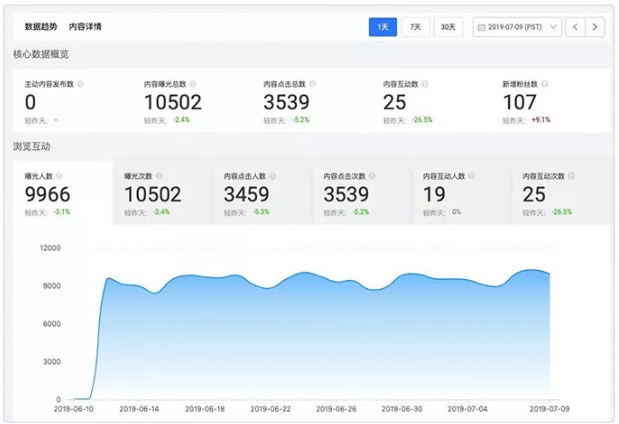
Task: Go to next date with right arrow
Action: pyautogui.click(x=596, y=27)
